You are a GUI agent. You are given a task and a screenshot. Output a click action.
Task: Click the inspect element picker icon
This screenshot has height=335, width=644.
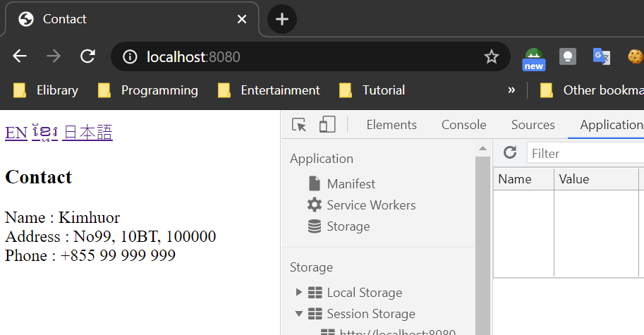(299, 125)
